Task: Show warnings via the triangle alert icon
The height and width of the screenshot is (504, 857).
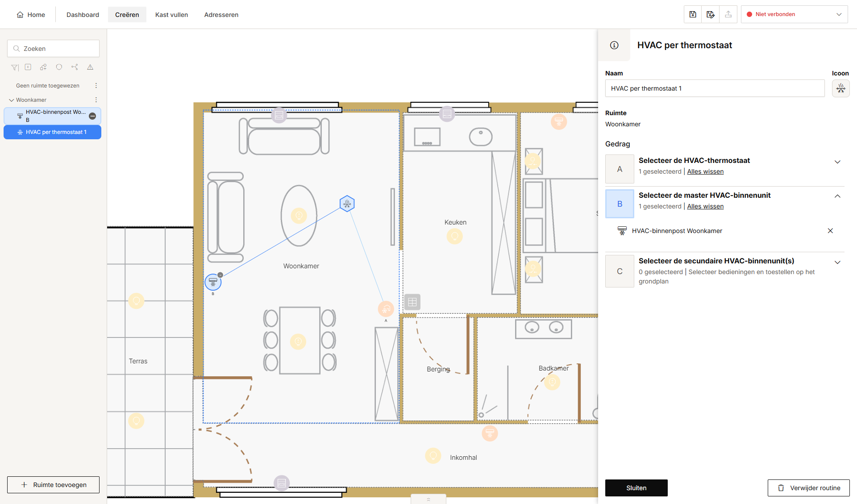Action: pyautogui.click(x=90, y=67)
